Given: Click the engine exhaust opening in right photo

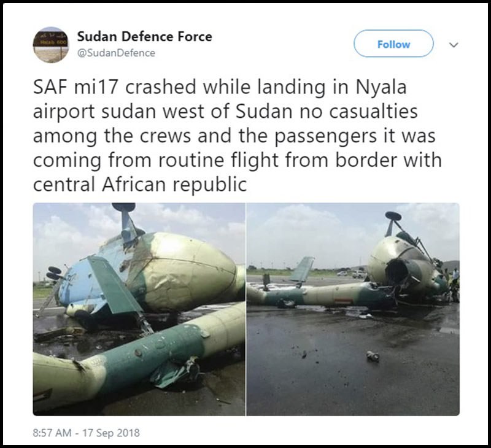Looking at the screenshot, I should 402,272.
